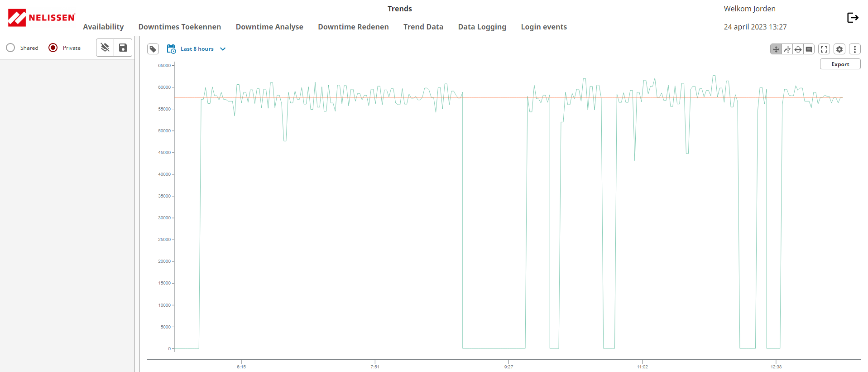
Task: Select the Shared radio button
Action: point(11,48)
